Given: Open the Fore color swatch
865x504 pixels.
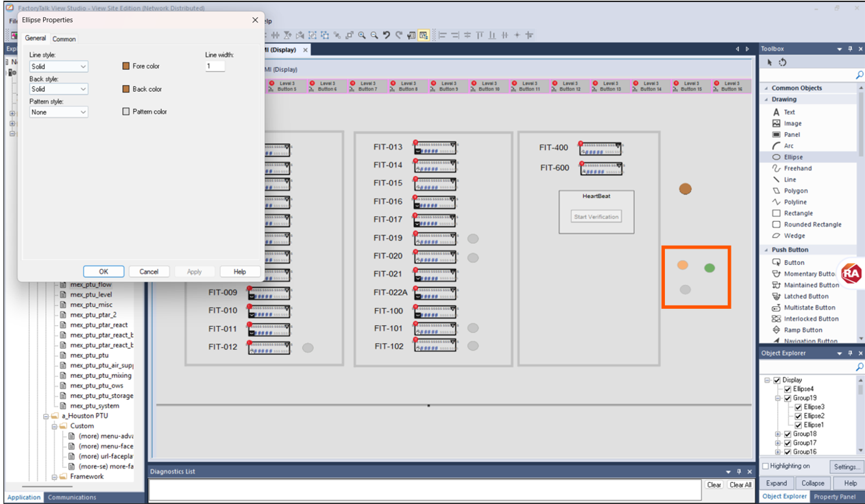Looking at the screenshot, I should point(126,66).
